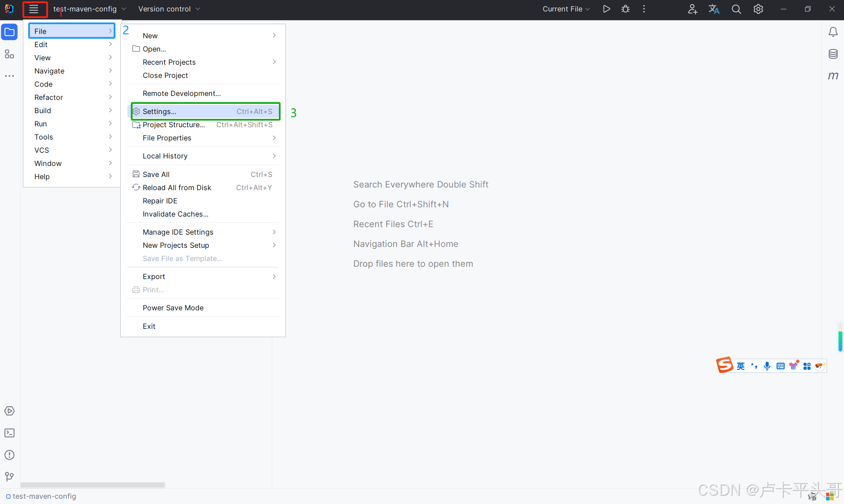This screenshot has width=844, height=504.
Task: Debug the current file
Action: [626, 9]
